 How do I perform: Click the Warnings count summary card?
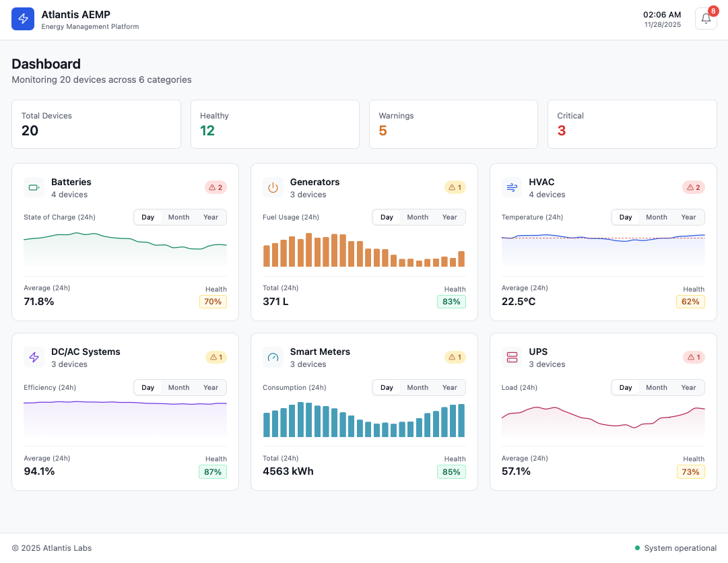click(453, 124)
